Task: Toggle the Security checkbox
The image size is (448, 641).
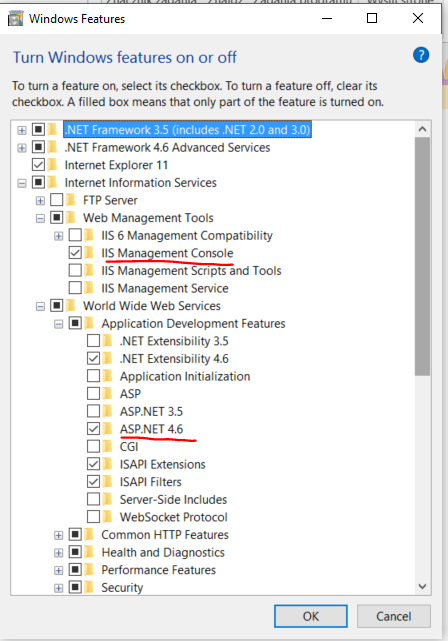Action: [75, 587]
